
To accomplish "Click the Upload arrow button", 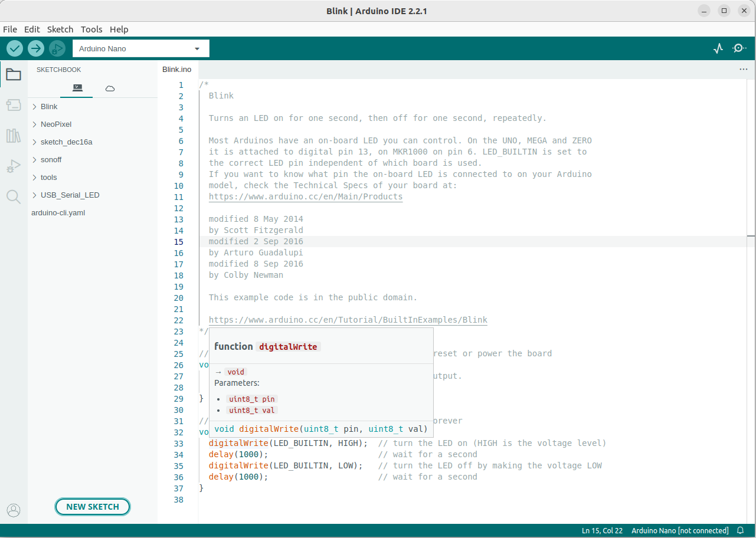I will (36, 48).
